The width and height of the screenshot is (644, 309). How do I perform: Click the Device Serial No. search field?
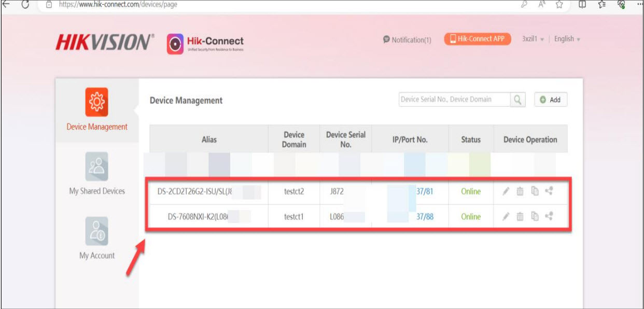454,100
